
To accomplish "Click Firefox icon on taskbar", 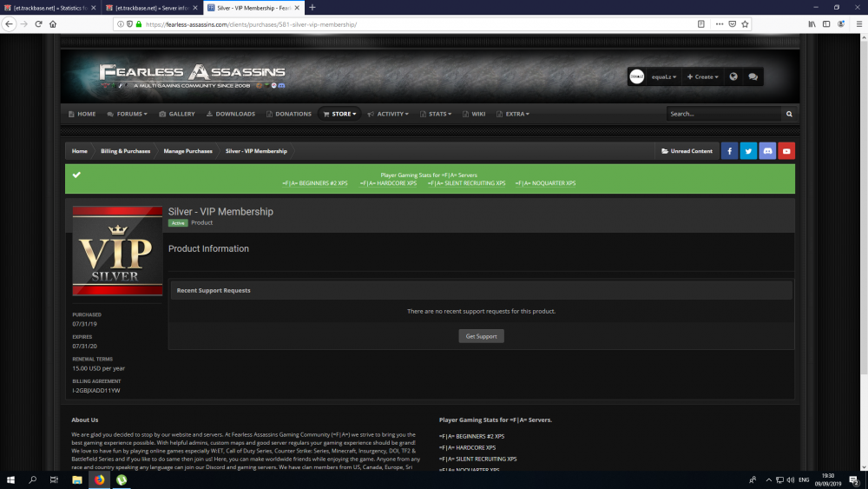I will coord(99,479).
